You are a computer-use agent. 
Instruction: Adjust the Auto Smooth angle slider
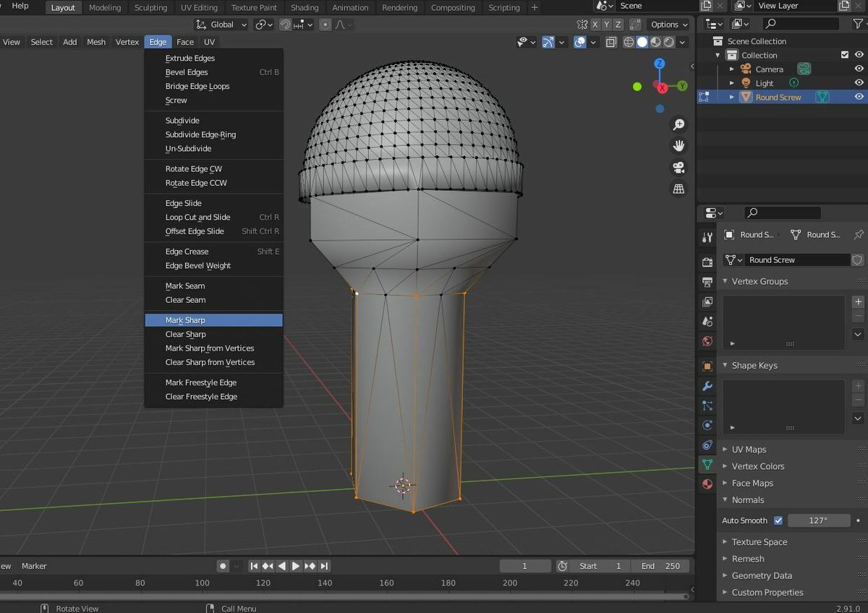820,520
